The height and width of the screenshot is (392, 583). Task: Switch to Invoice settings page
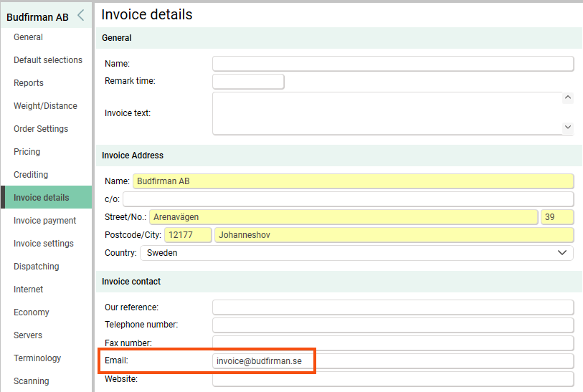(x=44, y=244)
